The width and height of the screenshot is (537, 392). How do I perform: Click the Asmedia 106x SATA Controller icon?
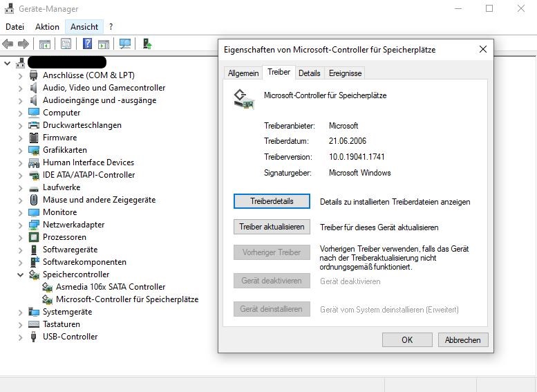pos(47,287)
